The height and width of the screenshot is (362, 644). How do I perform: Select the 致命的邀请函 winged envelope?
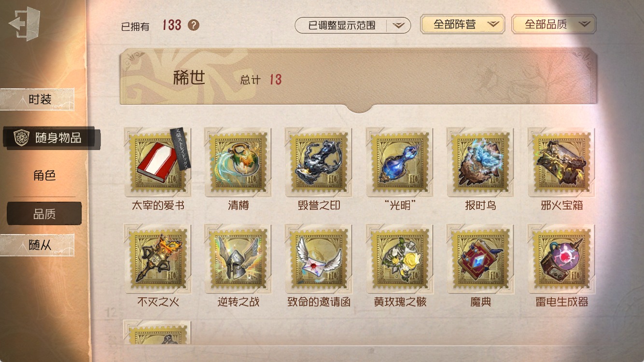(319, 259)
